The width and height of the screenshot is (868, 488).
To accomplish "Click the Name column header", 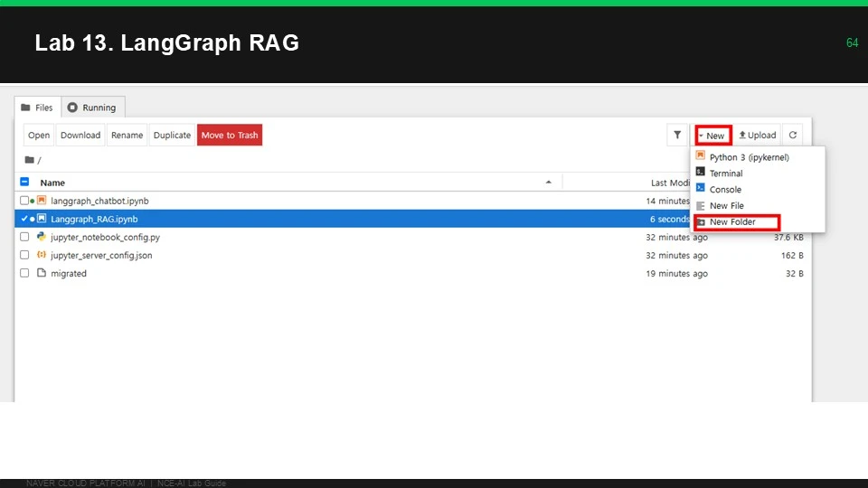I will click(x=52, y=183).
